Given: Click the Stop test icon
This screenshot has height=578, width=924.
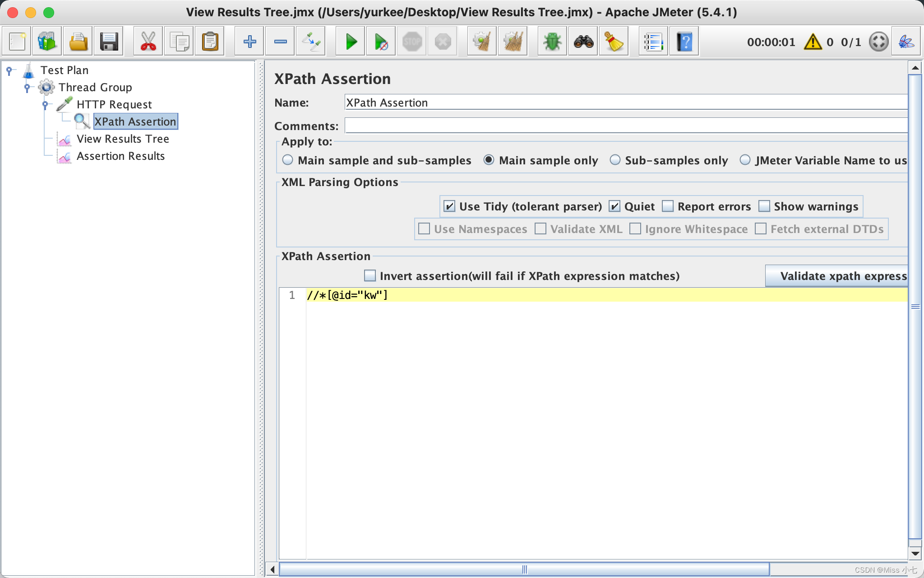Looking at the screenshot, I should [412, 42].
